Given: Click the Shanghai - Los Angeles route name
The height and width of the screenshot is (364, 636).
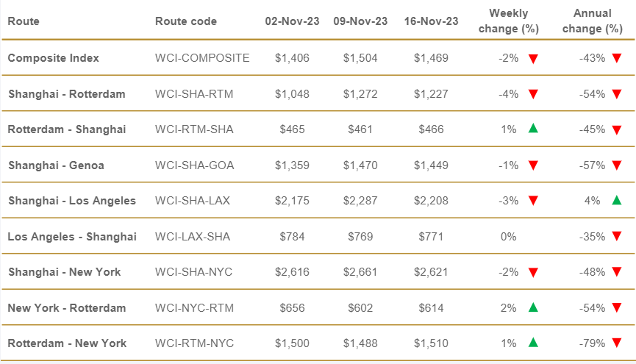Looking at the screenshot, I should coord(72,201).
